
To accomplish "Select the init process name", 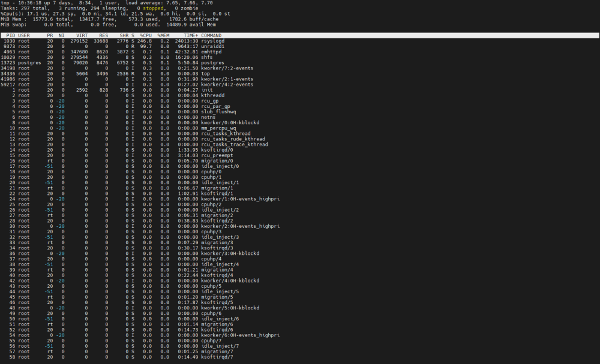I will [x=206, y=90].
